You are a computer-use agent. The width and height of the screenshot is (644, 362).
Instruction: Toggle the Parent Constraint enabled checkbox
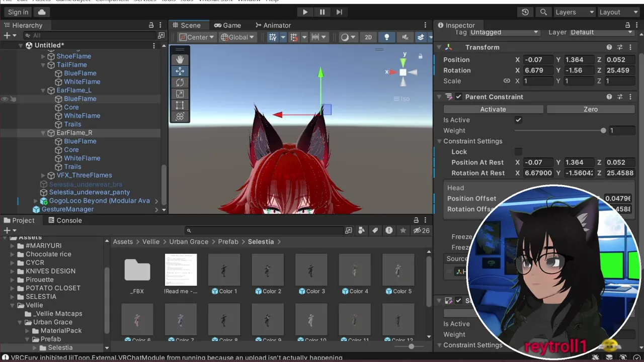tap(458, 97)
